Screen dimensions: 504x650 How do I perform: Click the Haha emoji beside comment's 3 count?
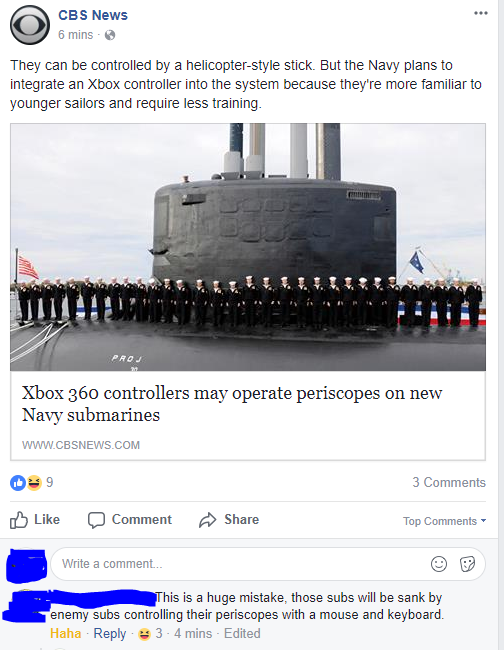click(x=144, y=634)
